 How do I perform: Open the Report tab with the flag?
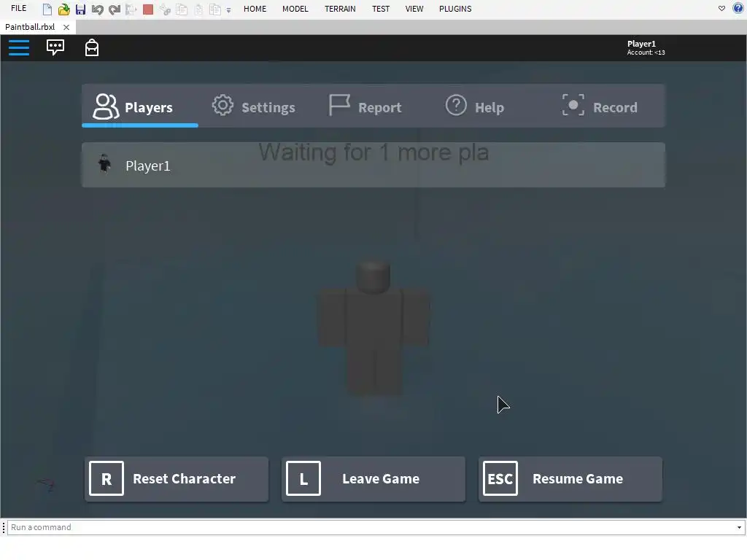pos(365,106)
